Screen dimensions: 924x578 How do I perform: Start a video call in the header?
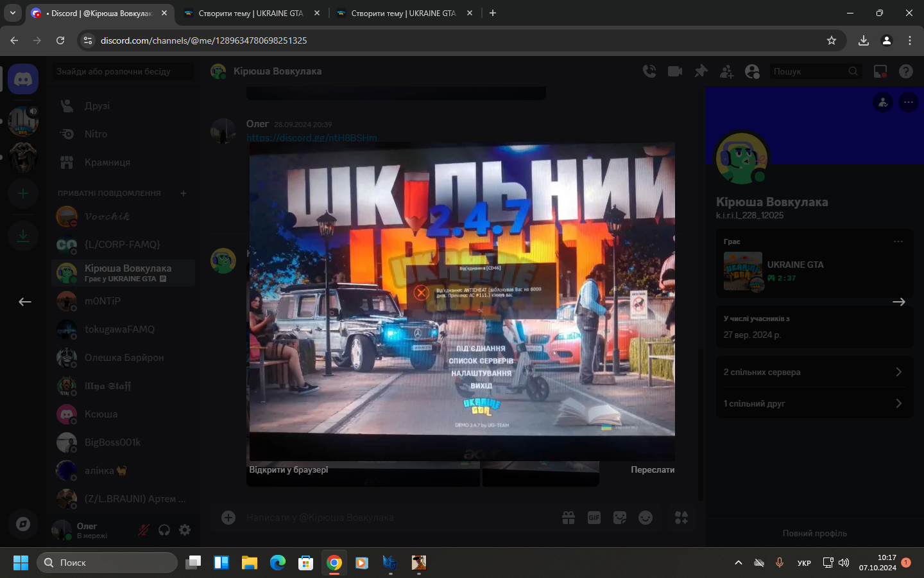675,71
